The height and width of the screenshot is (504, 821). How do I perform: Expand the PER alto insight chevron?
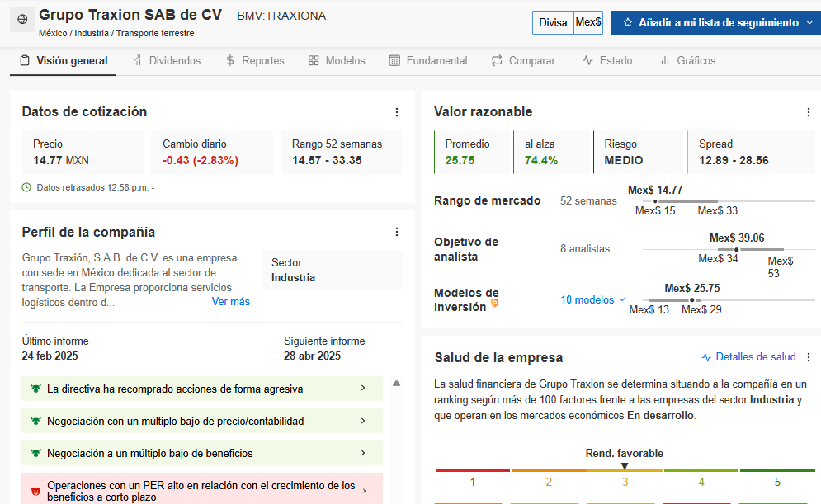(x=365, y=491)
